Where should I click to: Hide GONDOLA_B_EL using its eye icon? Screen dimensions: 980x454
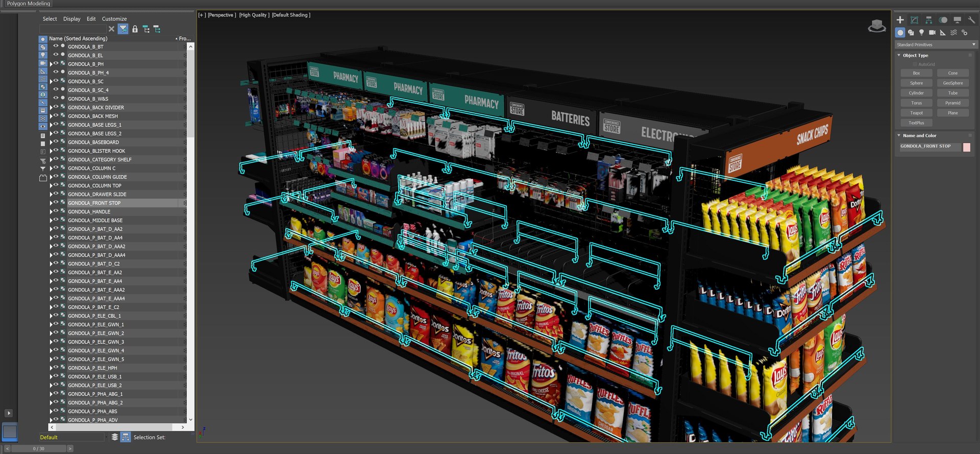click(x=56, y=55)
